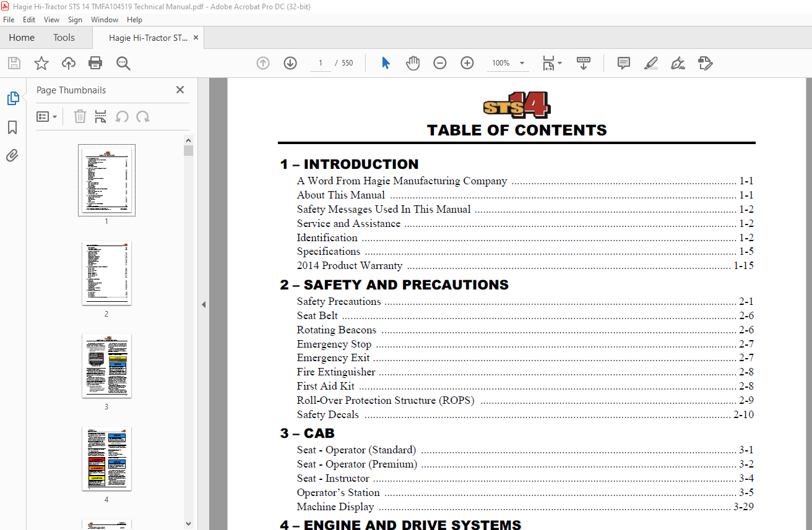Select page 2 thumbnail
This screenshot has height=530, width=812.
(x=106, y=273)
